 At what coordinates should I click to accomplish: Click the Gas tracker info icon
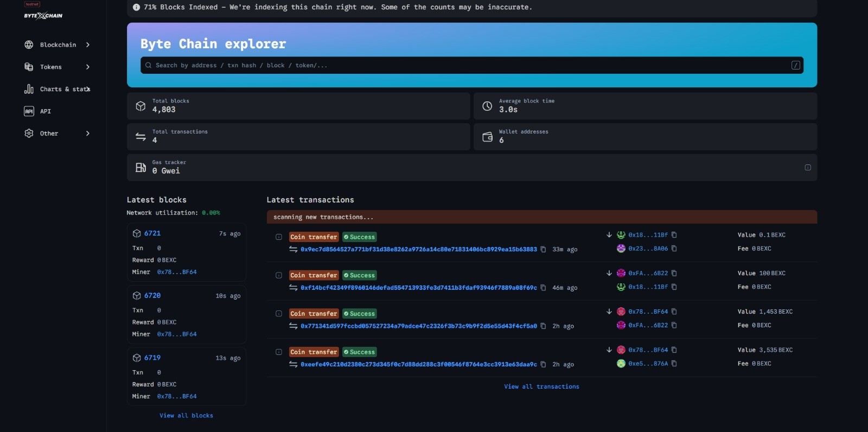tap(807, 168)
